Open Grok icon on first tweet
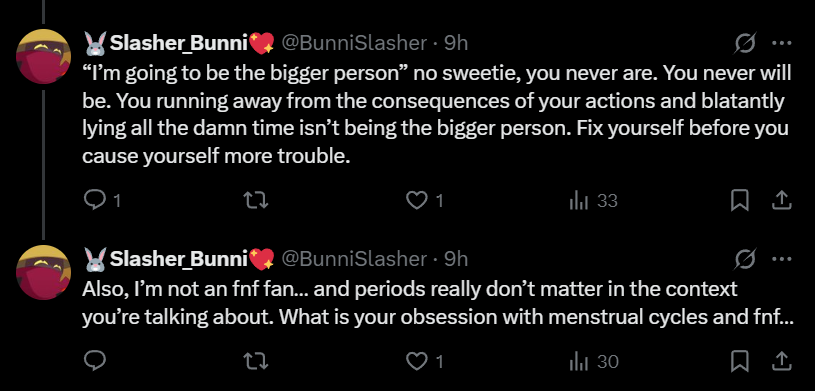 [745, 44]
